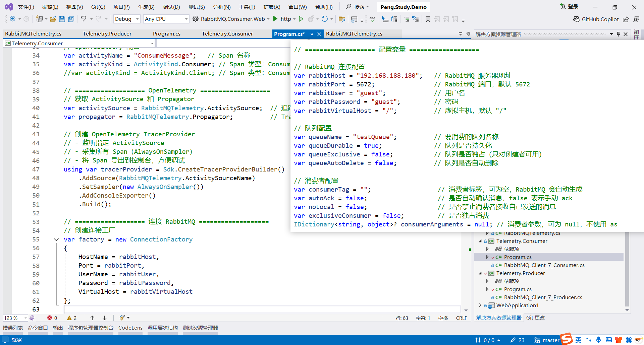This screenshot has width=644, height=345.
Task: Open the GitHub Copilot button
Action: coord(596,19)
